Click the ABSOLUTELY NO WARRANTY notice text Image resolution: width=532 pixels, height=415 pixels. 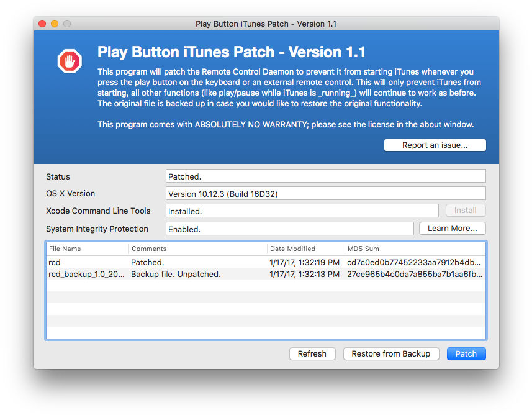[286, 125]
